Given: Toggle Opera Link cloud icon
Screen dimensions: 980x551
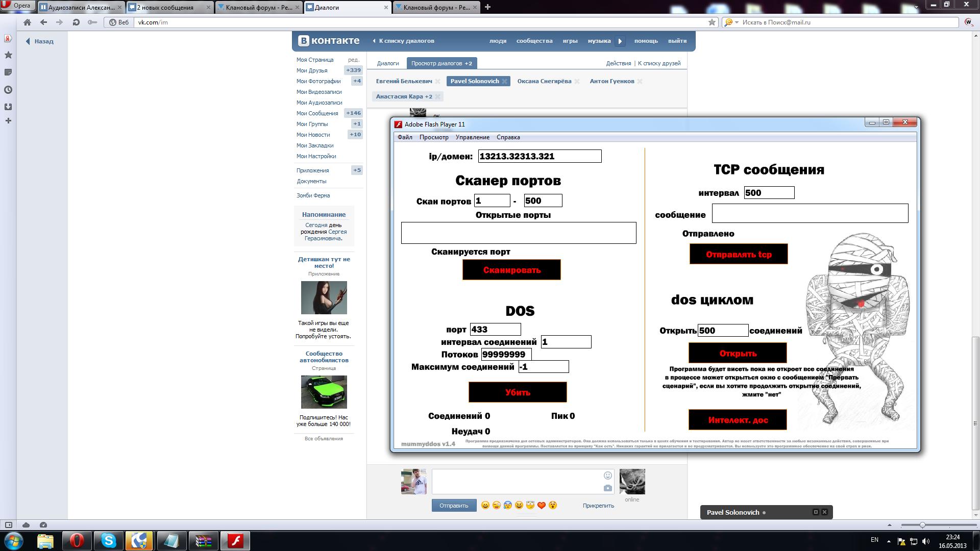Looking at the screenshot, I should click(x=26, y=525).
